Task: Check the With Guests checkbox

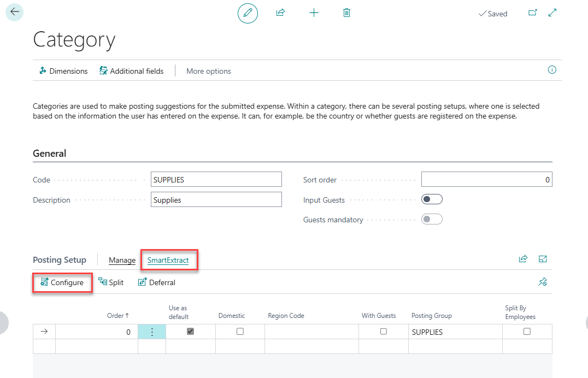Action: pos(384,332)
